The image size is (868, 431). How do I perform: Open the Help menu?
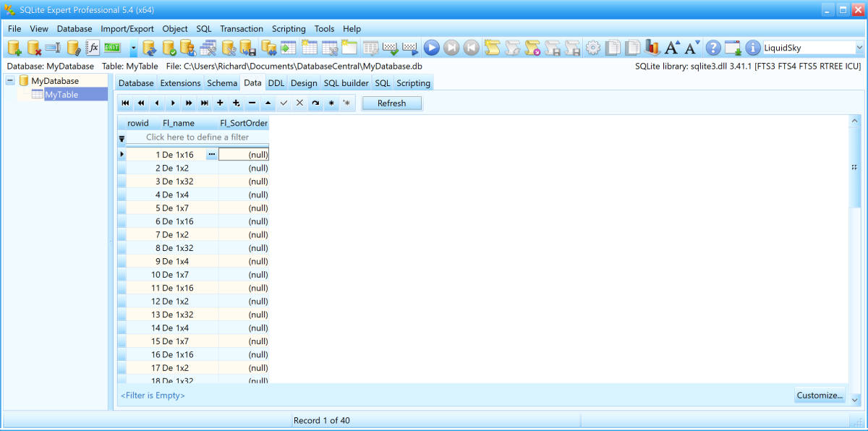[x=352, y=29]
